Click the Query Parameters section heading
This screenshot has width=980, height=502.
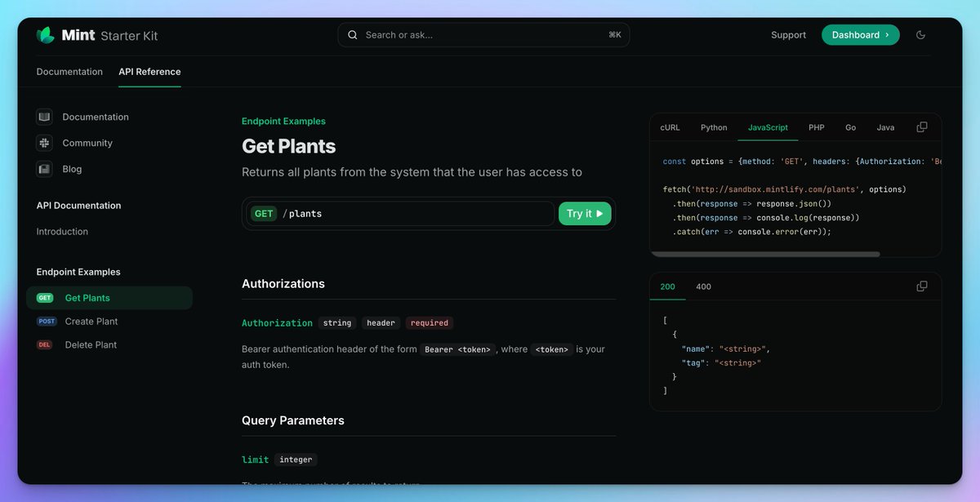point(293,420)
